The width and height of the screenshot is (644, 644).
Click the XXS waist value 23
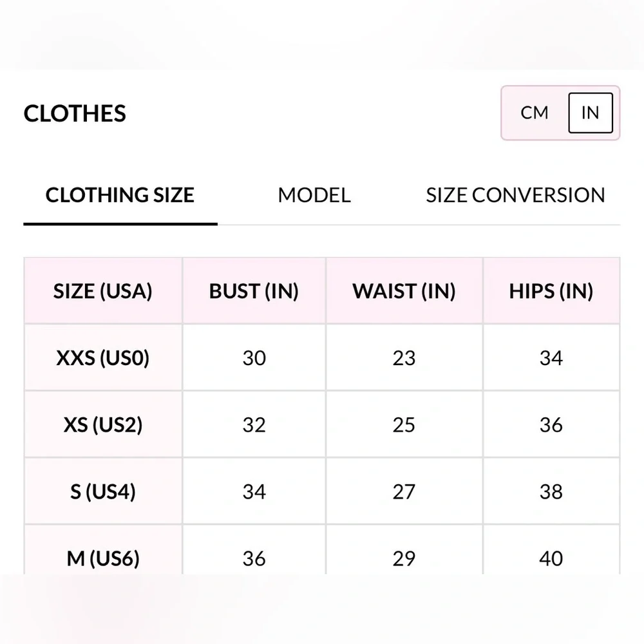[404, 358]
